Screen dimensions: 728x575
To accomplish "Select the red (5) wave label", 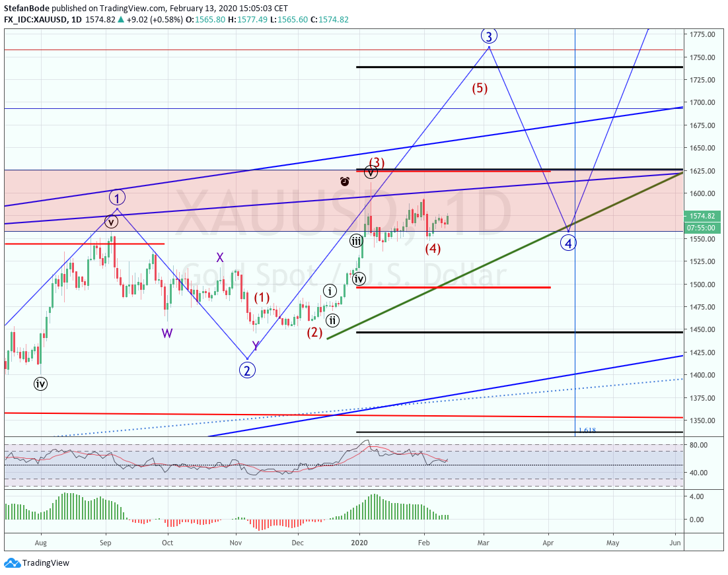I will [480, 88].
